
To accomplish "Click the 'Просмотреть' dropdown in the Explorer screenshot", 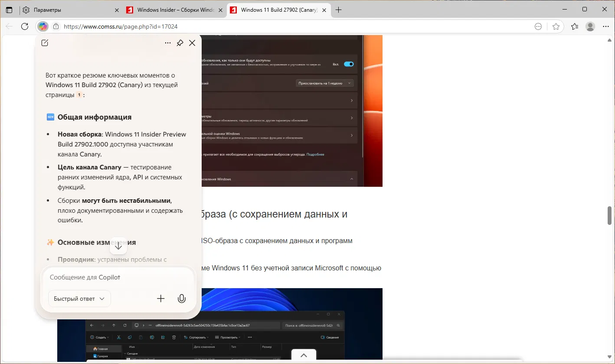I will click(x=228, y=337).
